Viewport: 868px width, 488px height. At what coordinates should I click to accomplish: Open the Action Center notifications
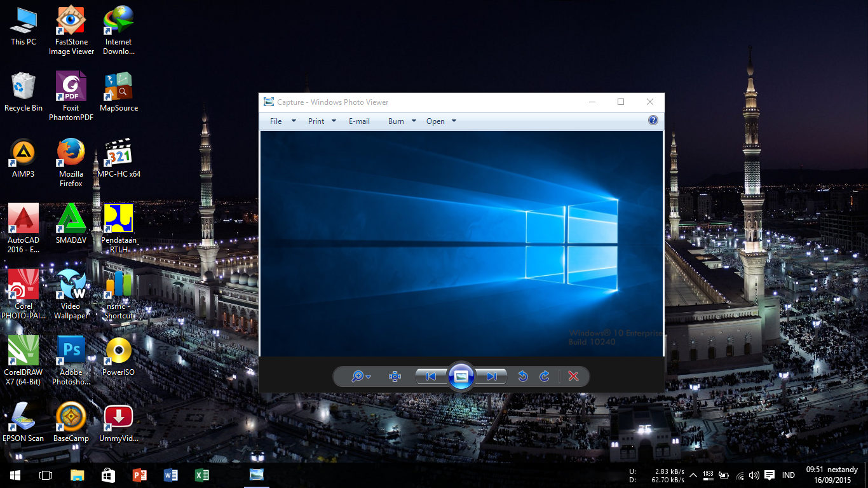pyautogui.click(x=770, y=475)
